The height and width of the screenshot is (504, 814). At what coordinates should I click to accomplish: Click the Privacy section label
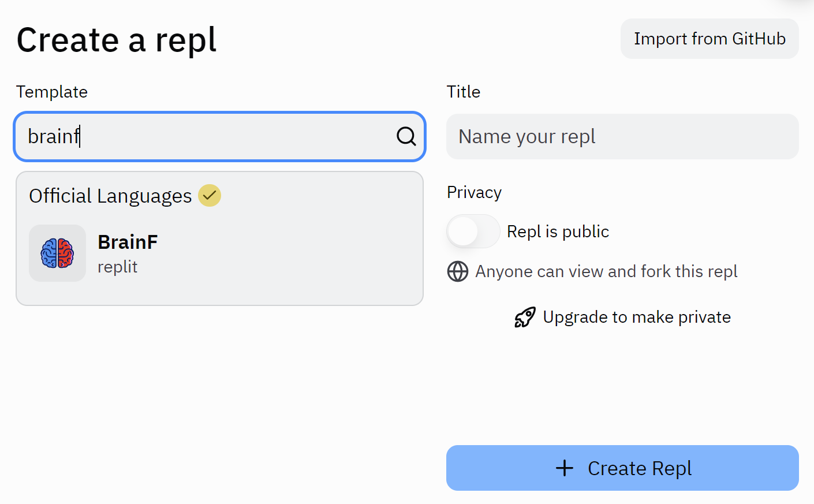(x=474, y=192)
